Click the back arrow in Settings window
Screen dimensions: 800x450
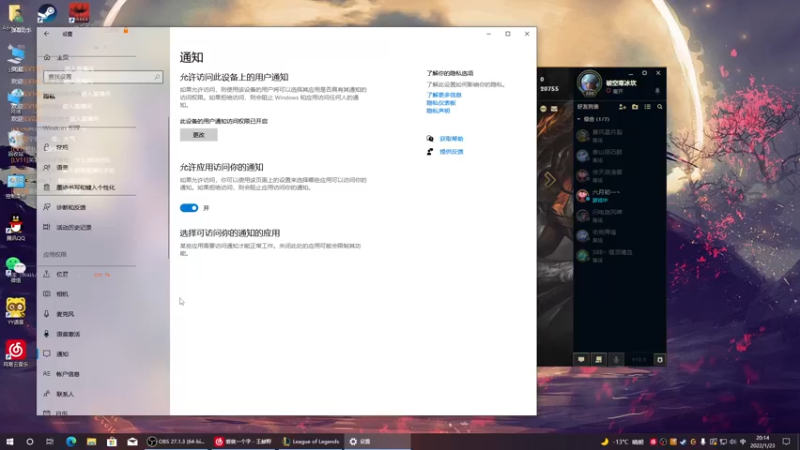46,34
